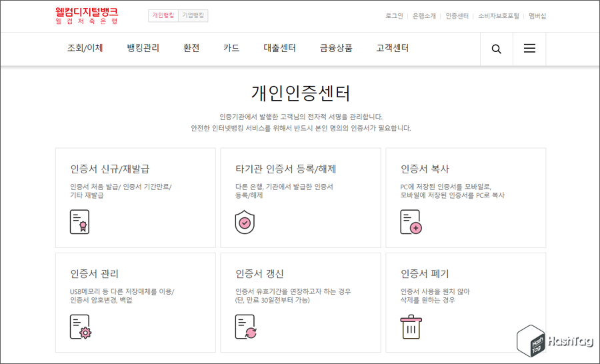The image size is (600, 364).
Task: Click the certificate ribbon icon under 인증서 신규/재발급
Action: (79, 221)
